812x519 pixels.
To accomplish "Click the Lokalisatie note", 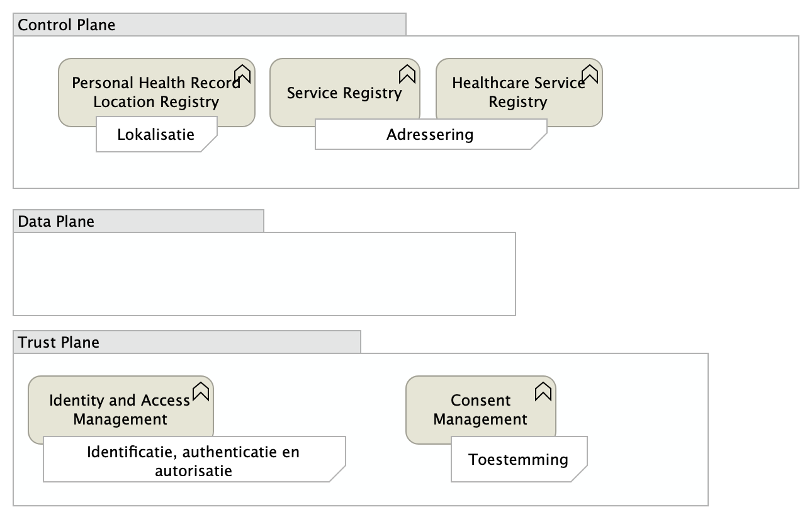I will (155, 135).
